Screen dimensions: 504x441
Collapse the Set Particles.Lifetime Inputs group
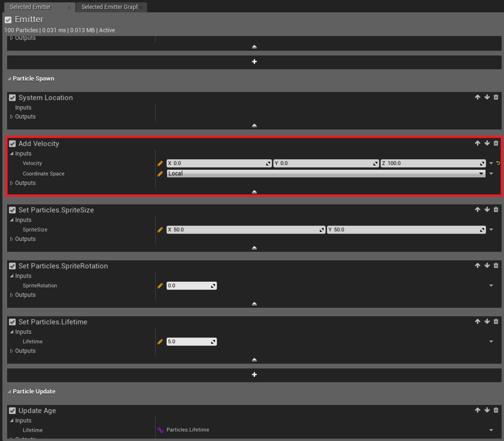12,332
